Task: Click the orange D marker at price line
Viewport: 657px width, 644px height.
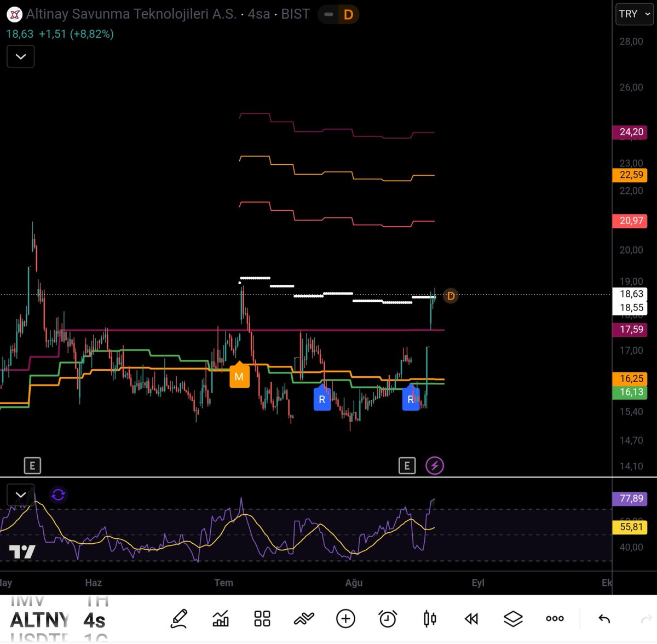Action: (450, 296)
